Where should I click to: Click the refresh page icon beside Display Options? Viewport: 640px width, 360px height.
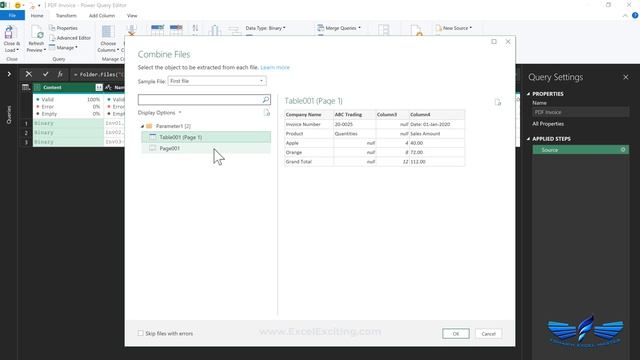pyautogui.click(x=267, y=113)
